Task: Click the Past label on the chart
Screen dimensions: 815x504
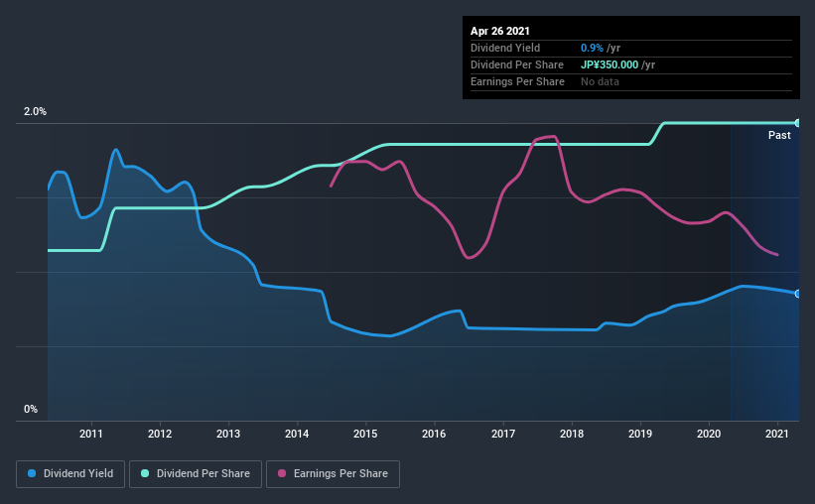Action: point(779,135)
